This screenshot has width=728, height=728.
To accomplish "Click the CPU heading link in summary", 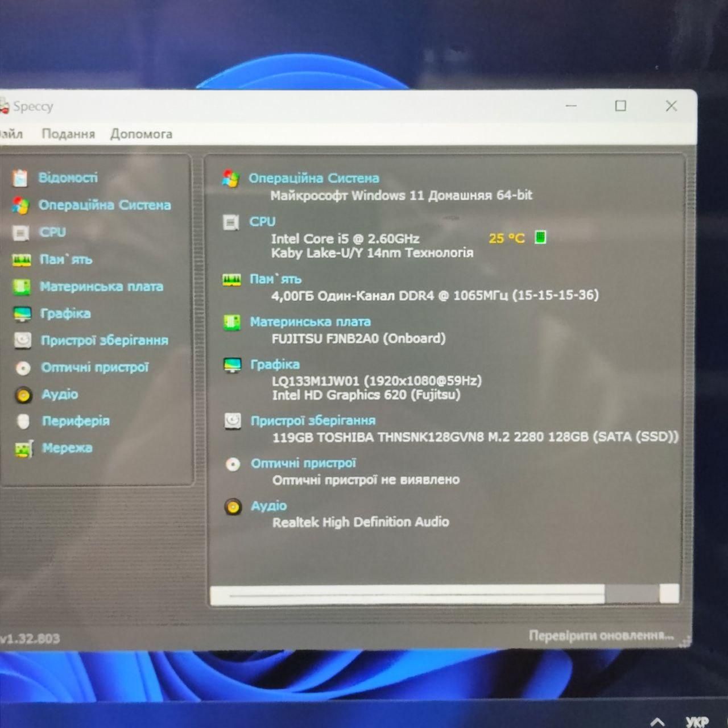I will pos(262,222).
